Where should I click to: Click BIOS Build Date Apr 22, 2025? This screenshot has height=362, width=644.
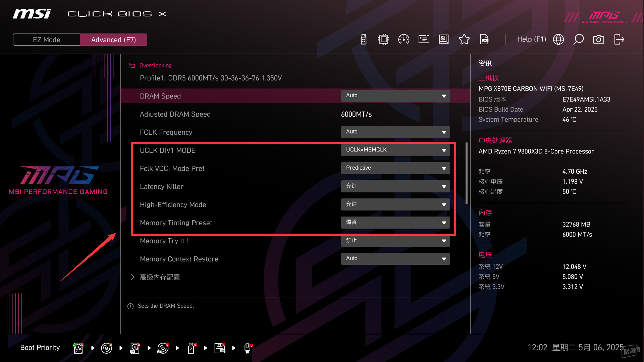580,110
